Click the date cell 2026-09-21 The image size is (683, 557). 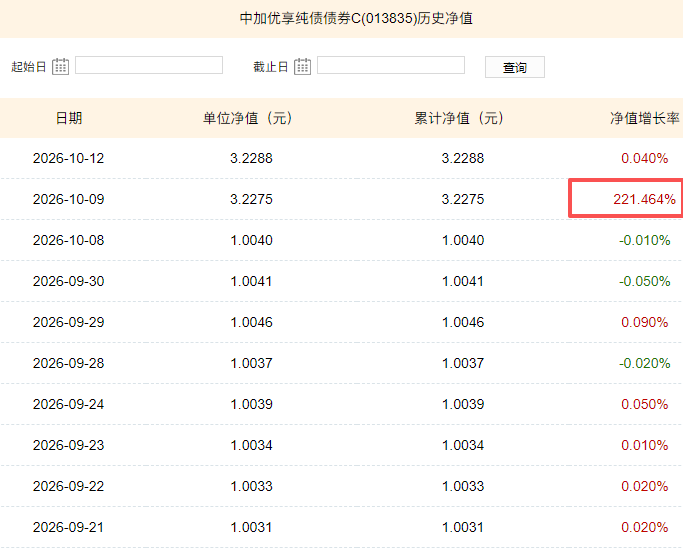click(68, 527)
